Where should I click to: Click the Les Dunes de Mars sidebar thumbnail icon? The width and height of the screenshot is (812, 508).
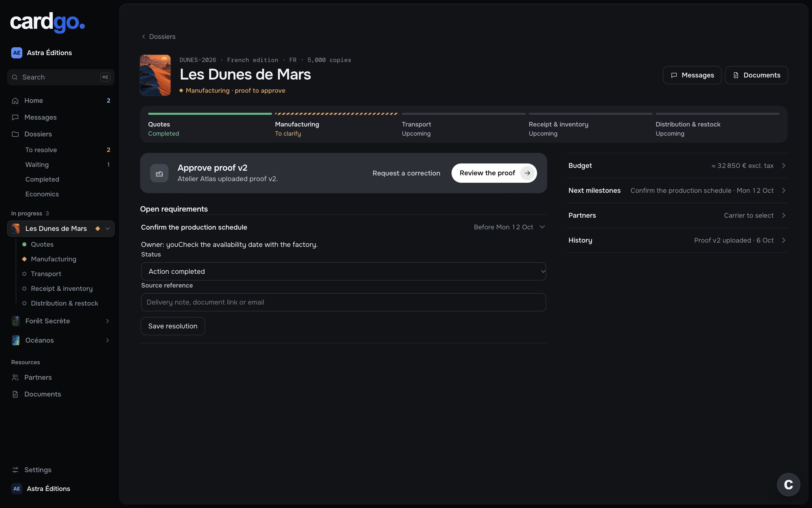tap(15, 228)
